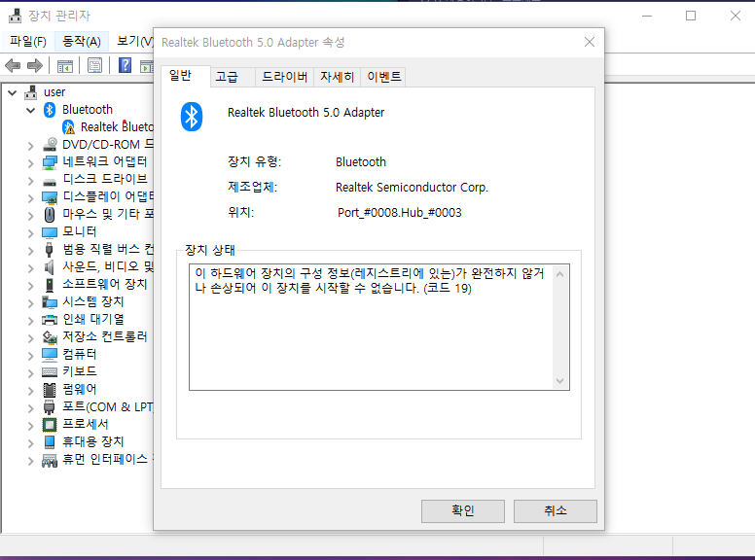
Task: Expand the 컴퓨터 category
Action: tap(31, 356)
